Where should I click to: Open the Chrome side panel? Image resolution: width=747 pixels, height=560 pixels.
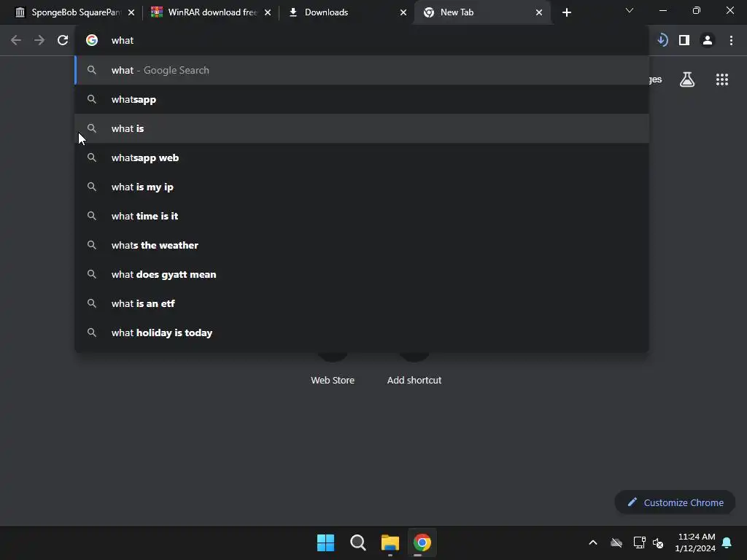pos(684,41)
